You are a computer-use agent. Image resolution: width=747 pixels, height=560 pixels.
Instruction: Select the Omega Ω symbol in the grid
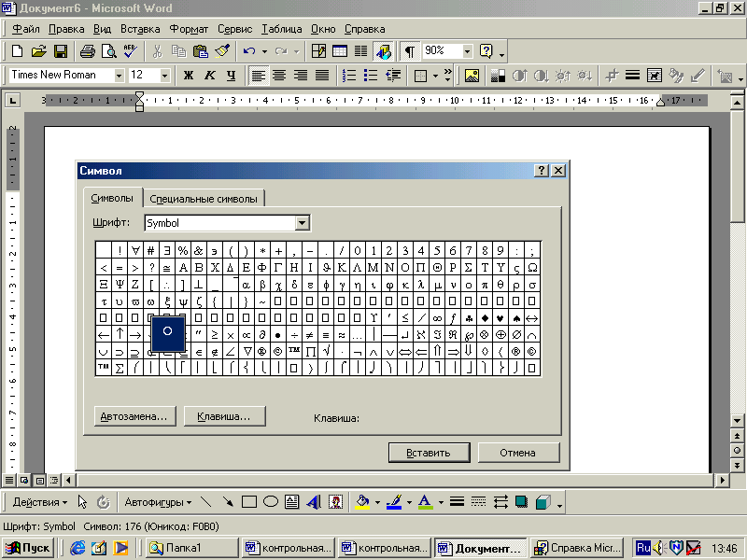point(532,267)
